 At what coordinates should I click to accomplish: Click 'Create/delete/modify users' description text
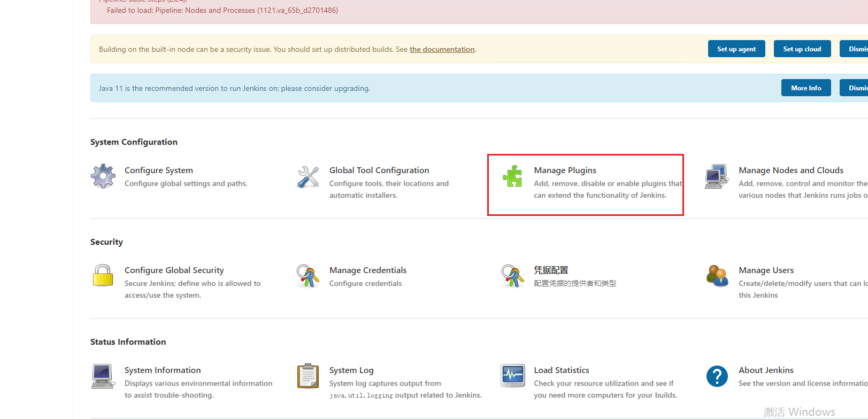pyautogui.click(x=803, y=289)
